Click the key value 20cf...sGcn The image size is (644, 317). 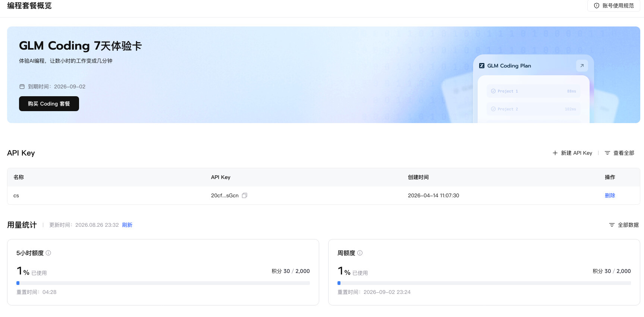point(225,195)
